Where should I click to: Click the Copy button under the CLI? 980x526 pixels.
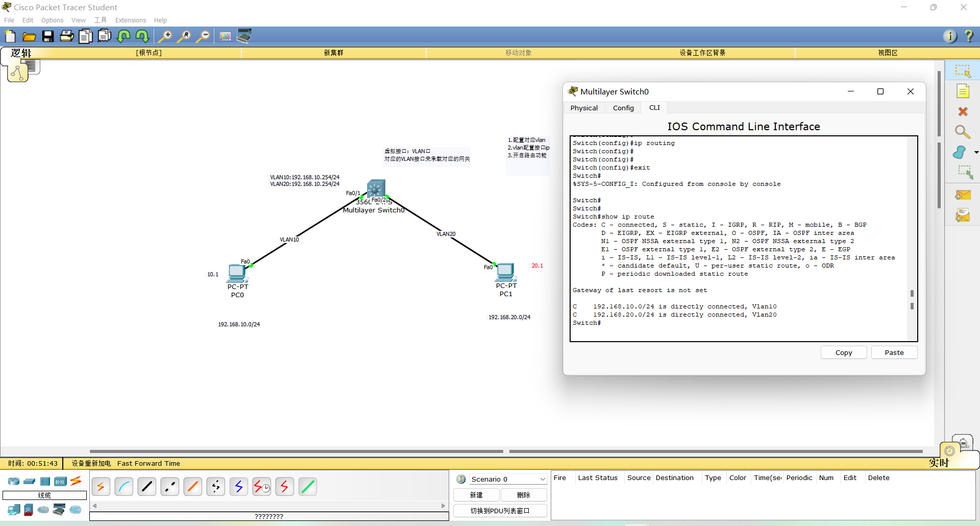[x=844, y=352]
